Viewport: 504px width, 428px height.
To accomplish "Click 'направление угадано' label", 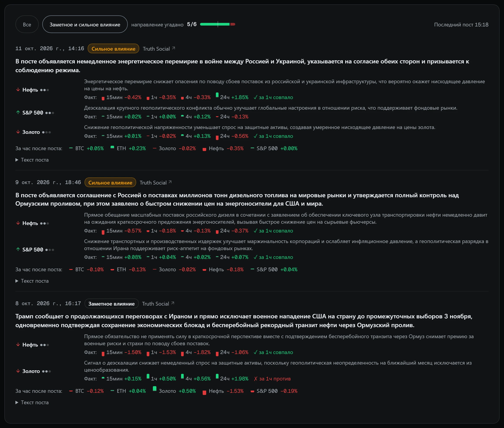I will [x=157, y=25].
